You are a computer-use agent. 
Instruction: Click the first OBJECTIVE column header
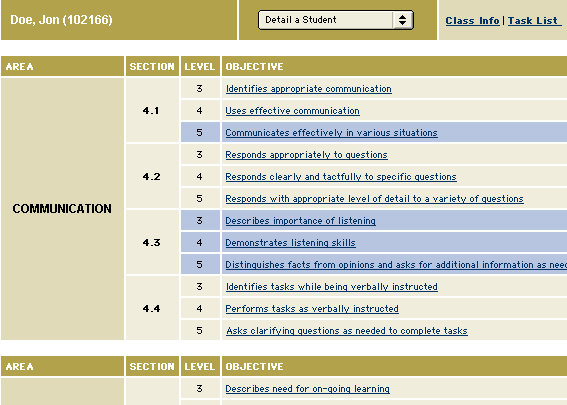[x=254, y=67]
